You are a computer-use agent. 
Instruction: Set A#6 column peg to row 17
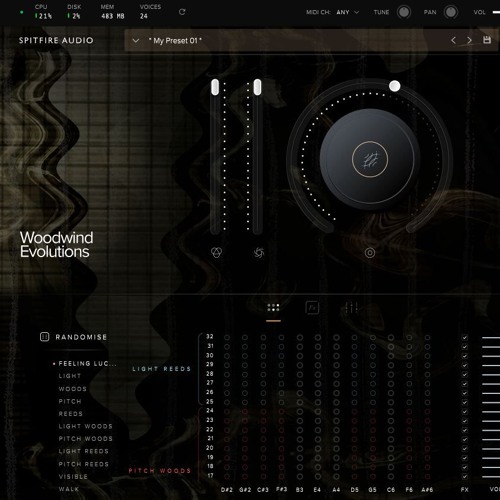427,476
